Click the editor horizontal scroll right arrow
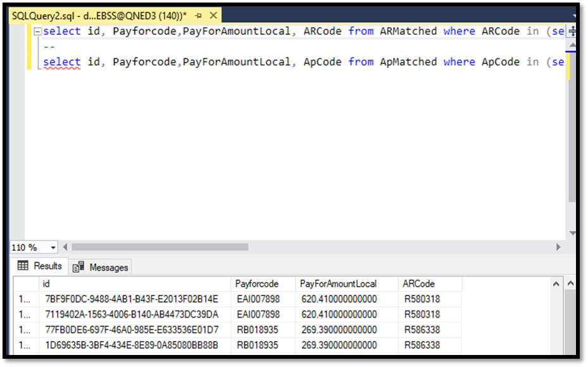 (558, 247)
